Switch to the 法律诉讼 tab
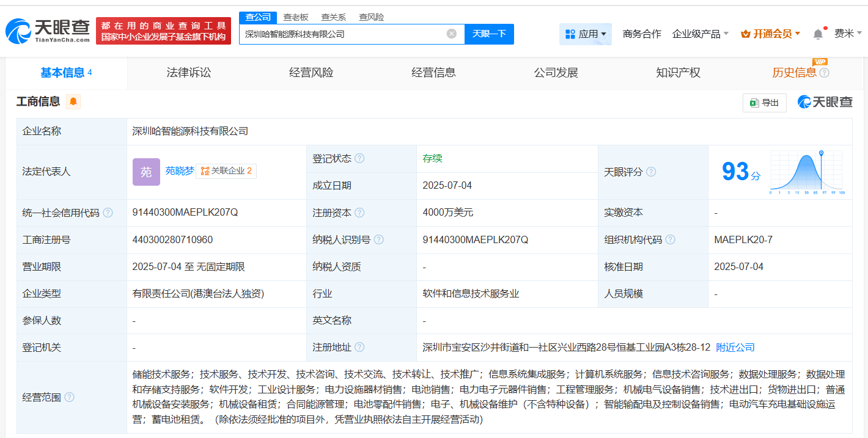Viewport: 868px width, 438px height. pyautogui.click(x=188, y=73)
